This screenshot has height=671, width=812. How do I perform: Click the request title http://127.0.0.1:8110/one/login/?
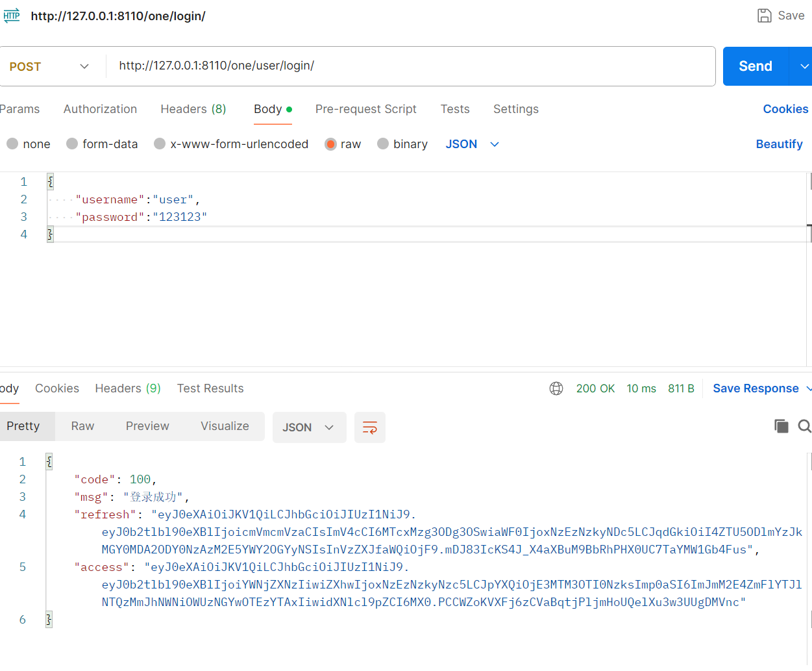118,16
